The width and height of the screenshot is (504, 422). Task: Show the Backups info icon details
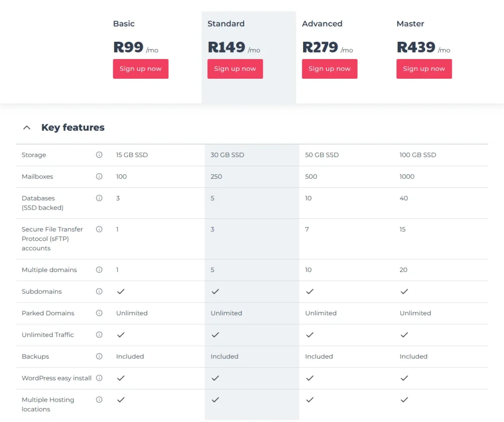99,357
